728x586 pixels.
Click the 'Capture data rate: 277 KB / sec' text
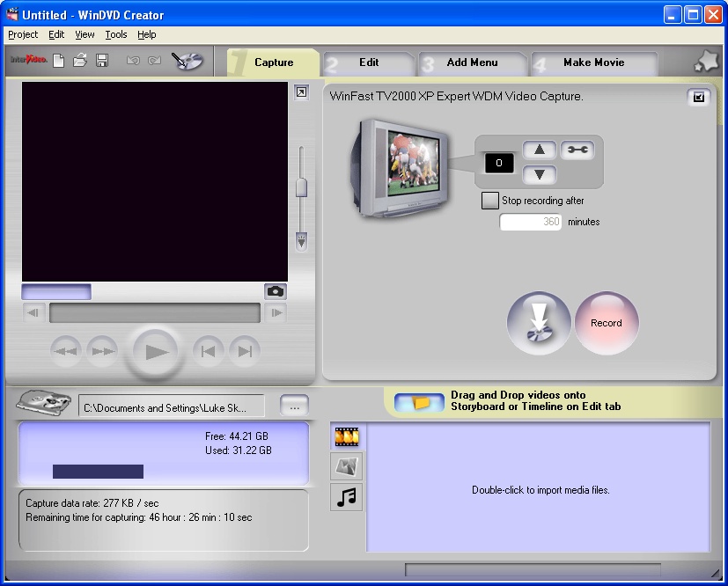(x=92, y=503)
